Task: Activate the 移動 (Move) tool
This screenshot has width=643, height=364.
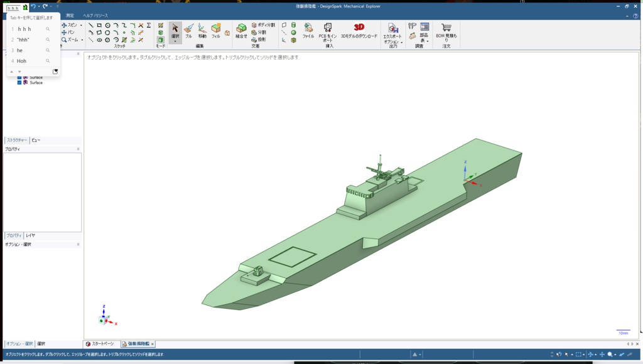Action: 202,31
